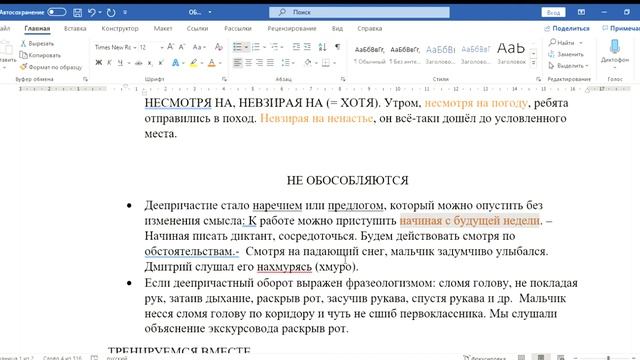Click the Save icon in the title bar

78,13
